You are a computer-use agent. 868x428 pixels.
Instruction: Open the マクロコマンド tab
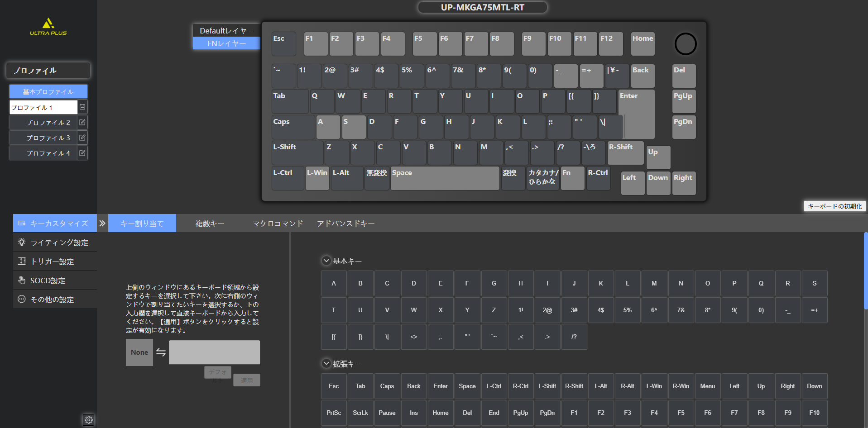pos(278,224)
